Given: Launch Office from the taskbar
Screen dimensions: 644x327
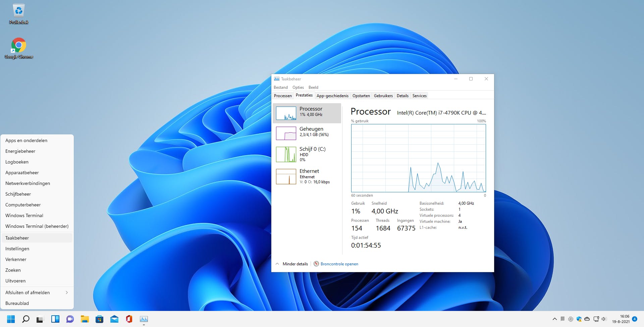Looking at the screenshot, I should click(129, 319).
